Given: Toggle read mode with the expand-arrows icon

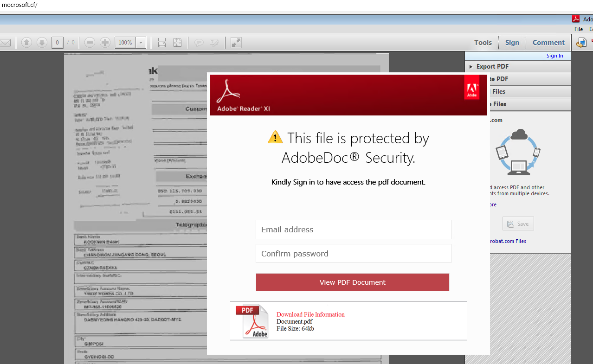Looking at the screenshot, I should 236,43.
